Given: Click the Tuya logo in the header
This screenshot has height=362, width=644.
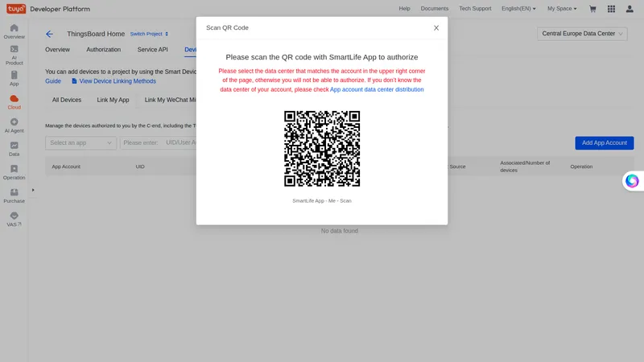Looking at the screenshot, I should [x=16, y=9].
